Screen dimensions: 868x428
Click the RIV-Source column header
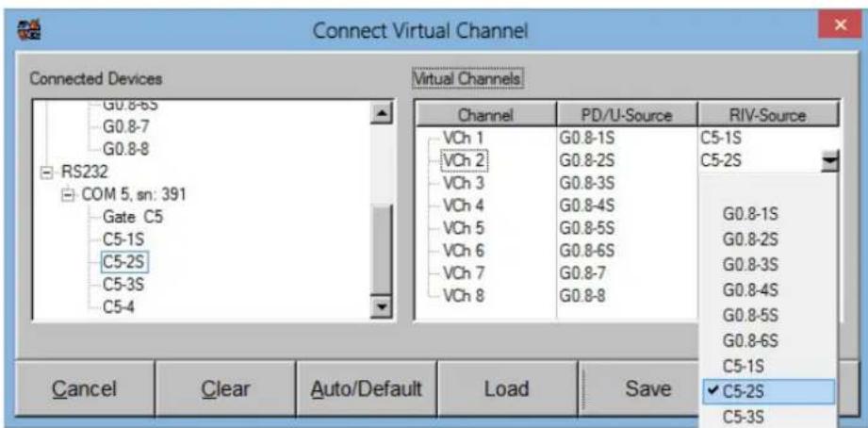tap(768, 115)
